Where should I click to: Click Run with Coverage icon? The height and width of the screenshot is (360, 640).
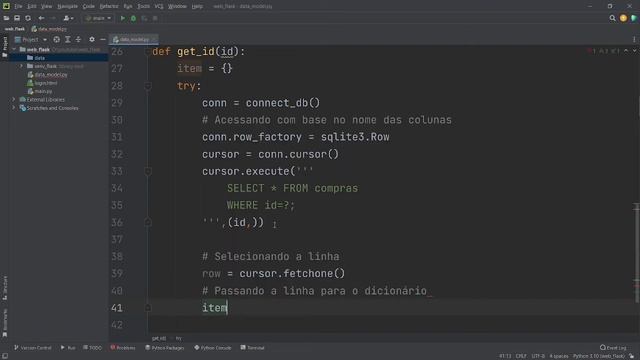pos(144,18)
